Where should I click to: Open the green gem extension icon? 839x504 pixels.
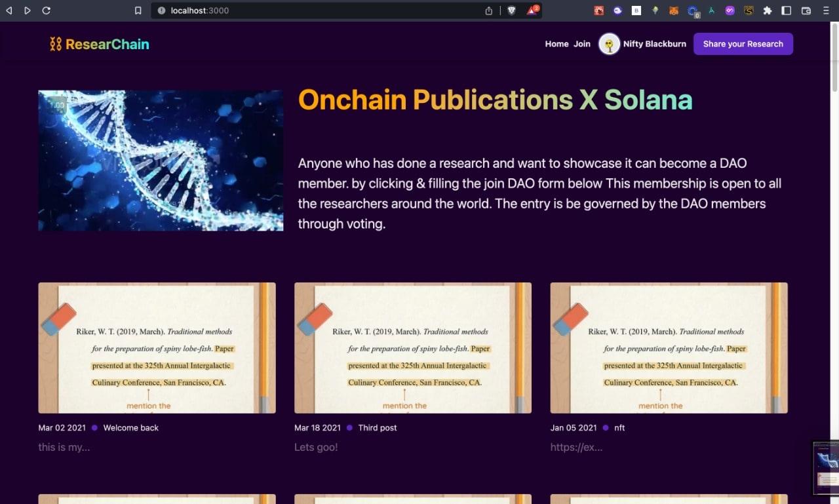tap(655, 10)
